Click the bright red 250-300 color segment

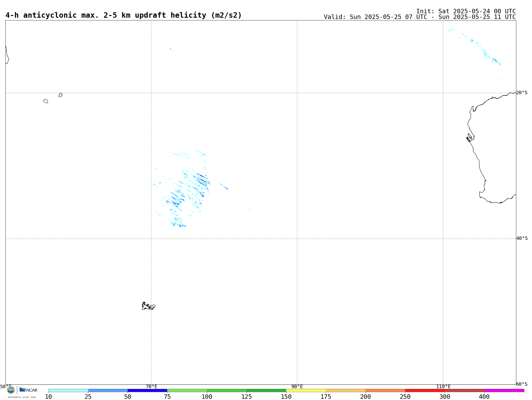click(x=425, y=391)
